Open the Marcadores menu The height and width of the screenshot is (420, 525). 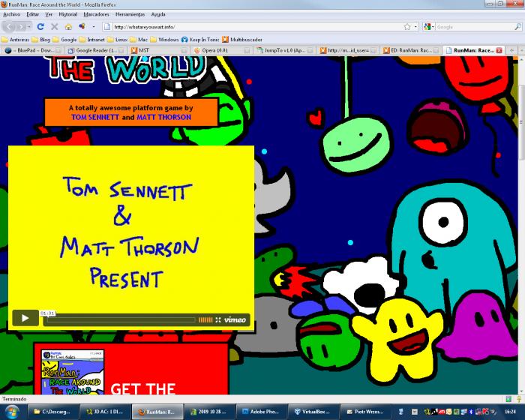97,14
